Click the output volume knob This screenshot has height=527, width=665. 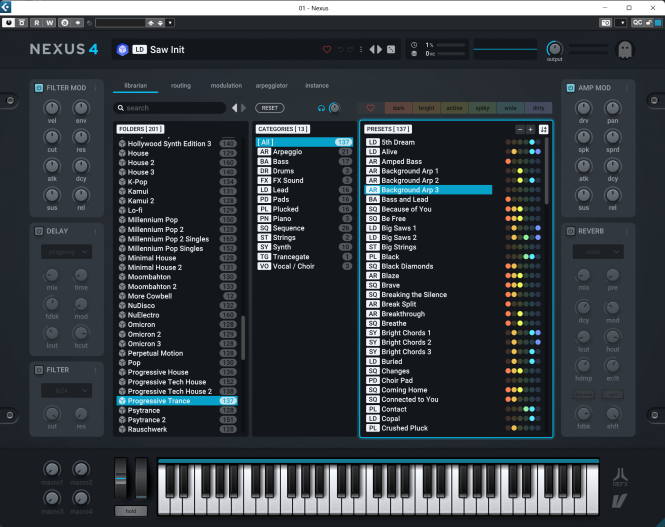coord(554,49)
